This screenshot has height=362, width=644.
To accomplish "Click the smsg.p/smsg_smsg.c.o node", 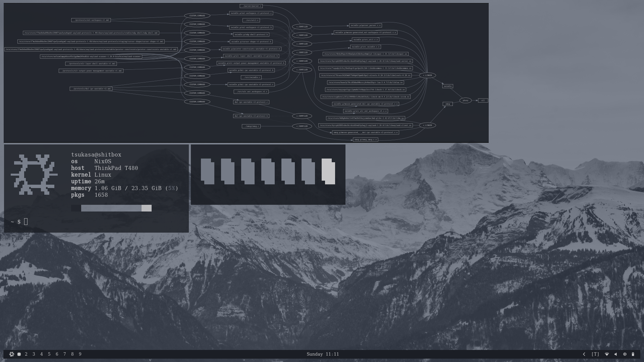I will [x=365, y=139].
